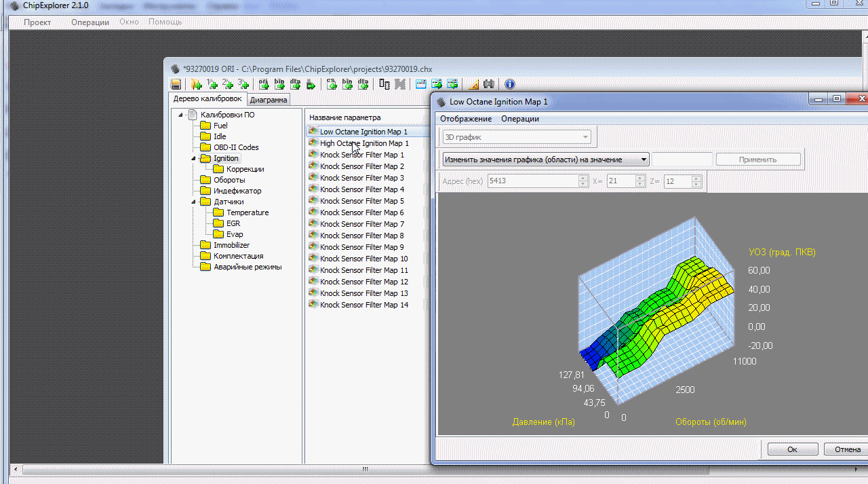Click the bottom horizontal scrollbar thumb
Image resolution: width=868 pixels, height=484 pixels.
(365, 469)
